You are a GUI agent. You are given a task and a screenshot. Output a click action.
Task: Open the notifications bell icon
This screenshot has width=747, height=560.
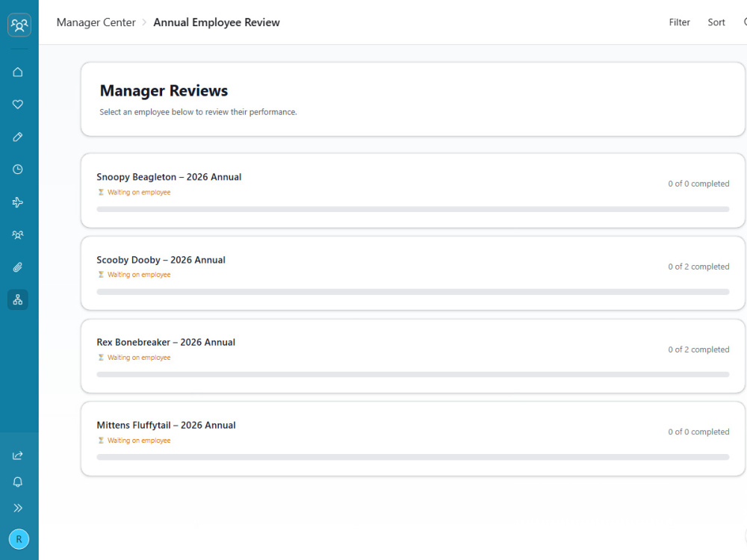point(18,482)
